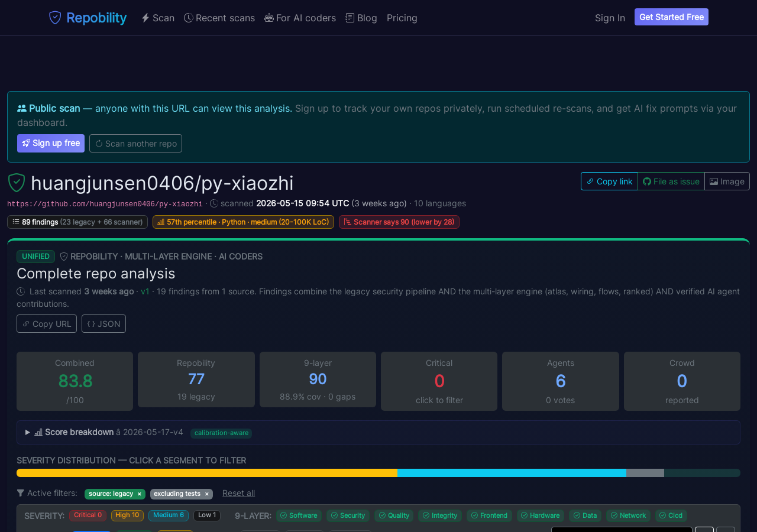This screenshot has width=757, height=532.
Task: Click the Copy URL button
Action: click(x=47, y=324)
